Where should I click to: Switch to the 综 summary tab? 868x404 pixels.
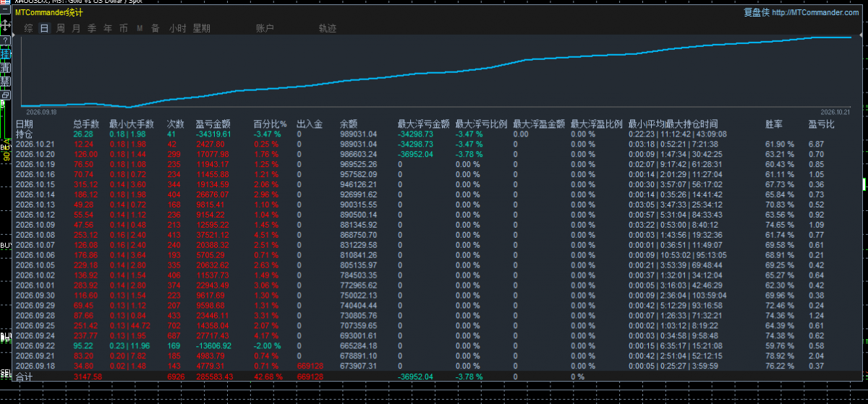tap(28, 28)
